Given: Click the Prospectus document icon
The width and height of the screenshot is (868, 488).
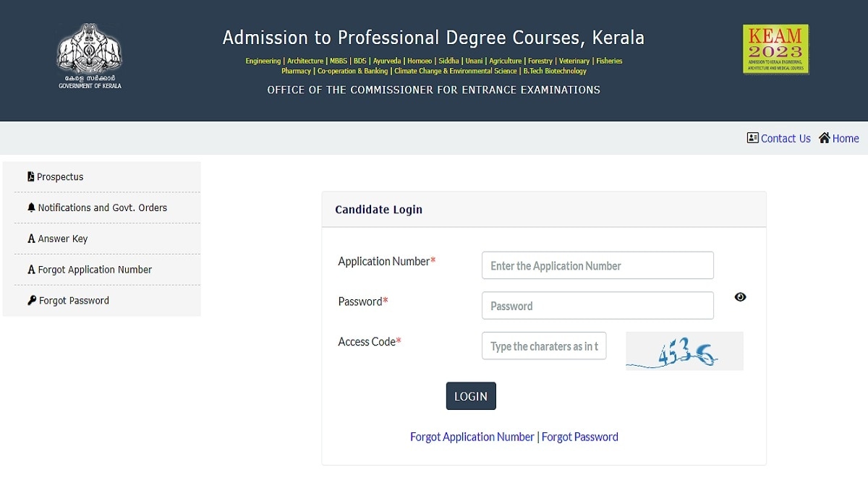Looking at the screenshot, I should tap(30, 176).
